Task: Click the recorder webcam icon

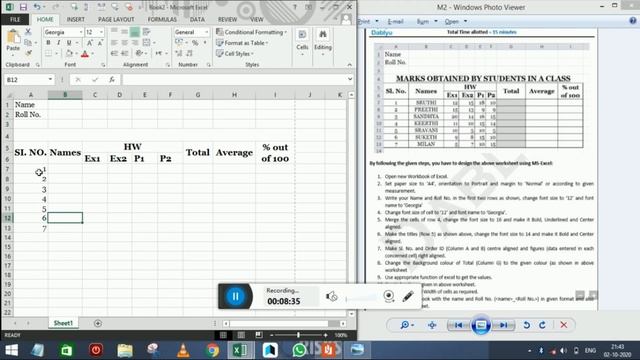Action: point(389,296)
